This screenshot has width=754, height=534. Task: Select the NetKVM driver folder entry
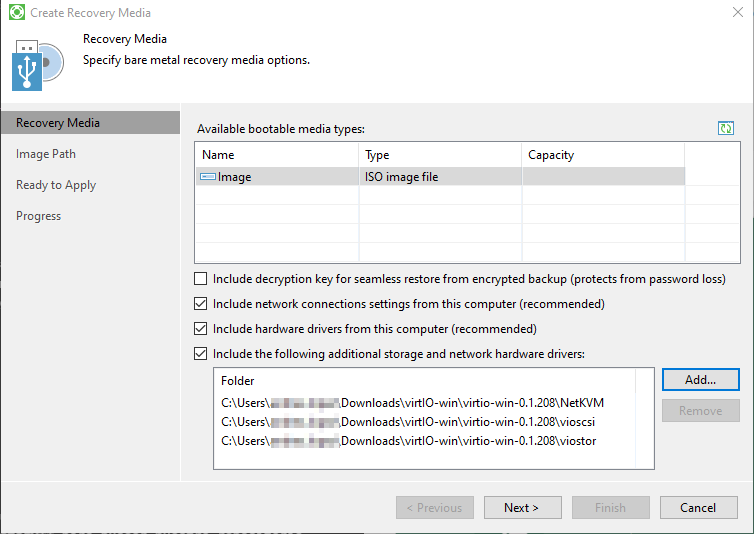412,403
